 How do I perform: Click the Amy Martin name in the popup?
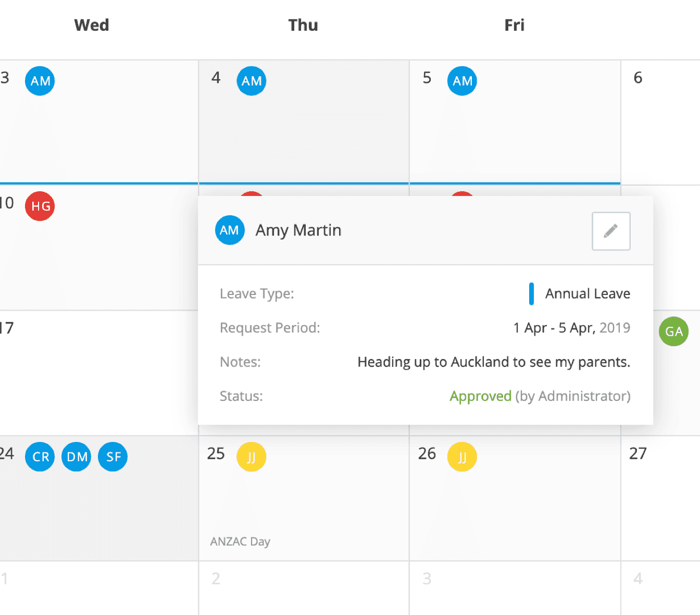click(298, 230)
